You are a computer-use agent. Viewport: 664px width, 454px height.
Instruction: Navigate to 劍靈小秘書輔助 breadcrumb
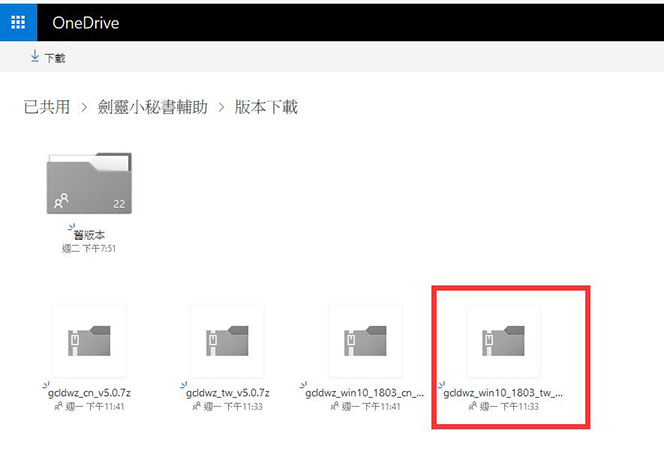pos(152,107)
